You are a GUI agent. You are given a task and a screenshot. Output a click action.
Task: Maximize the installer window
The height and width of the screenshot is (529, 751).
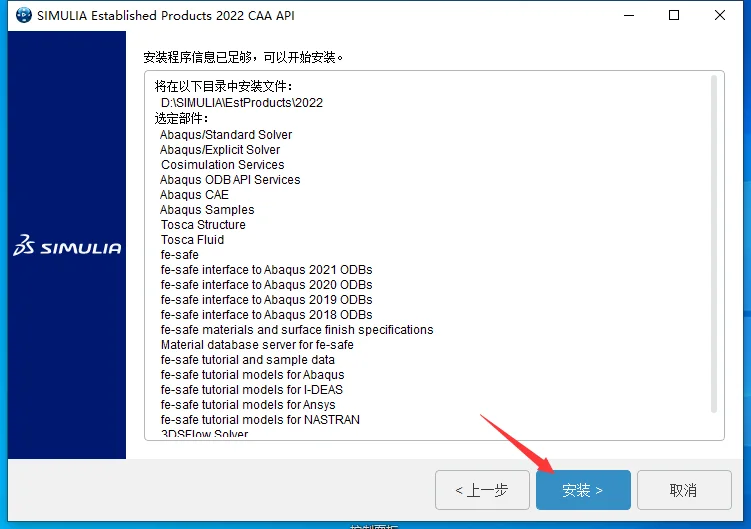[x=674, y=15]
